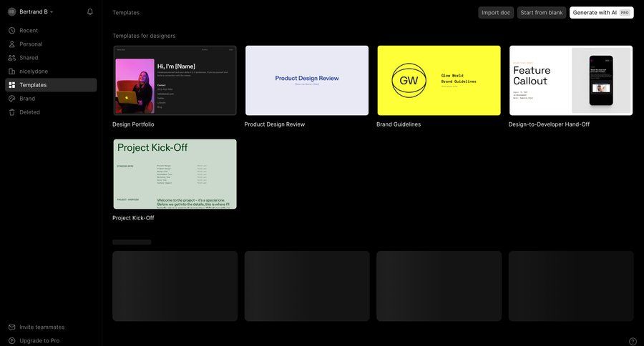Open the notifications bell
The width and height of the screenshot is (644, 346).
(x=90, y=12)
